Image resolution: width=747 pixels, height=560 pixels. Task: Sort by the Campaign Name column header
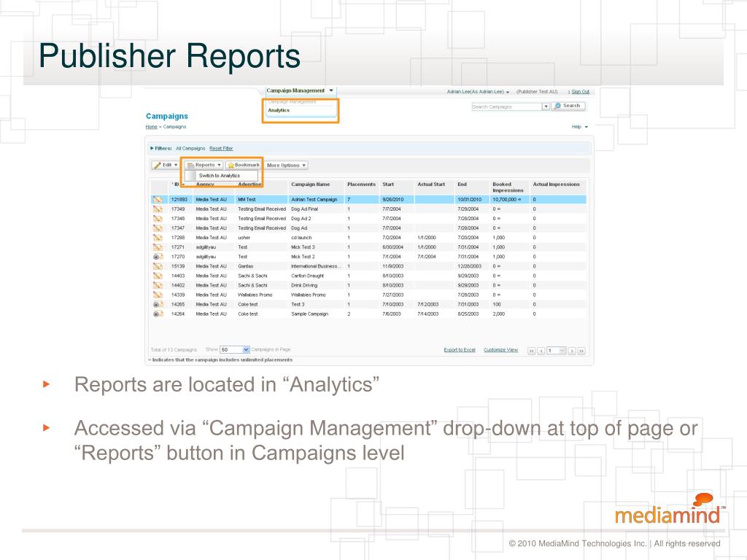pyautogui.click(x=310, y=184)
